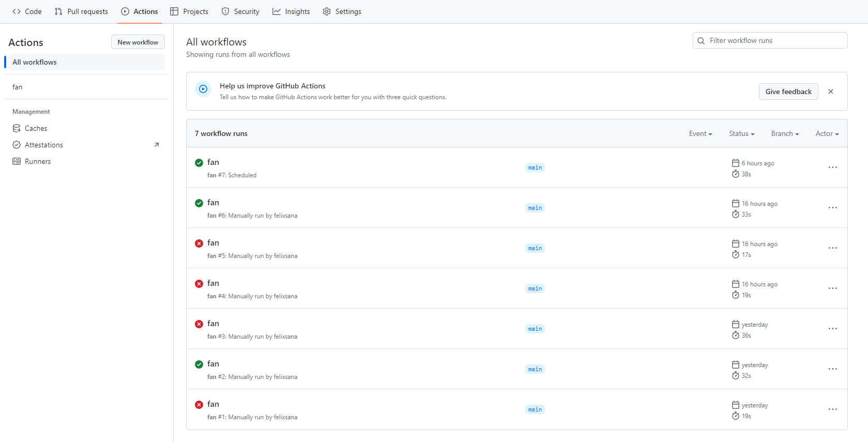
Task: Open the Settings tab
Action: coord(342,11)
